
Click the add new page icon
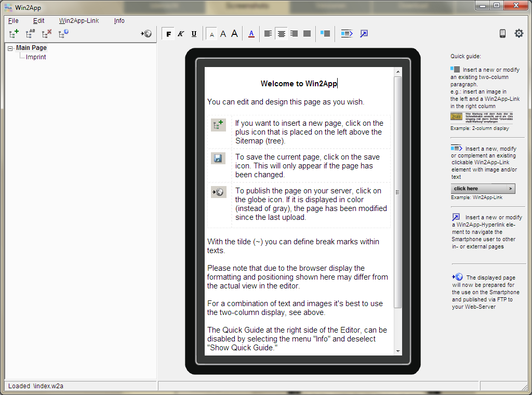[14, 34]
